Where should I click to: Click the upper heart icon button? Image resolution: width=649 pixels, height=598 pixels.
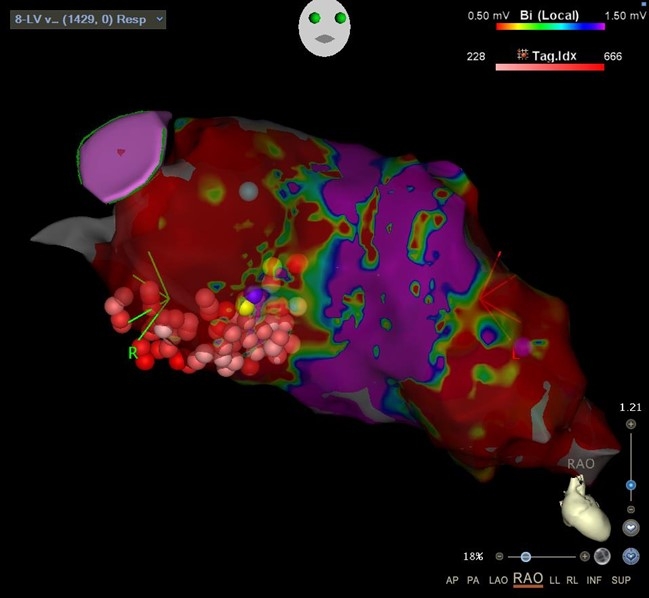pos(630,527)
